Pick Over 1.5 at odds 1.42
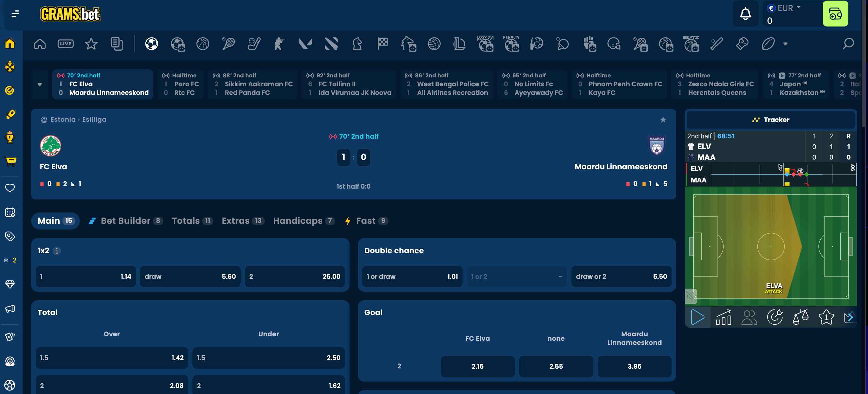The width and height of the screenshot is (868, 394). click(112, 358)
